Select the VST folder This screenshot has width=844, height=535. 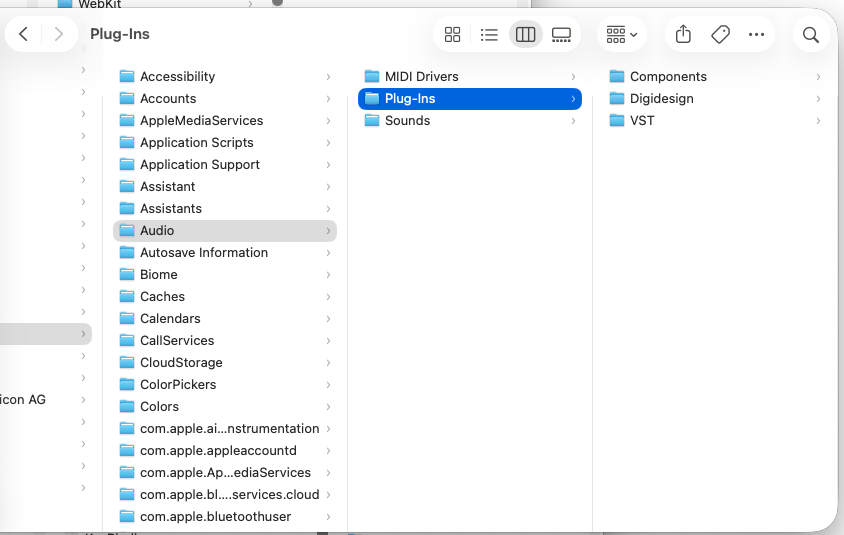coord(715,121)
